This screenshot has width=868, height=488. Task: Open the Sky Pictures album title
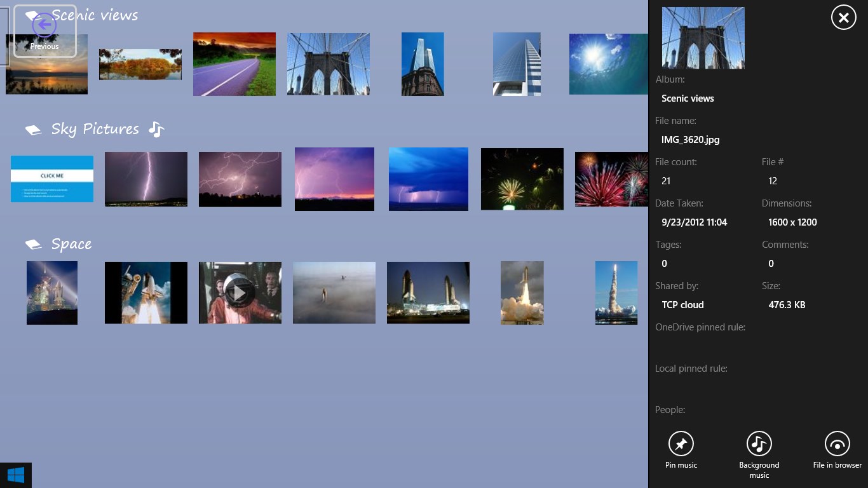coord(95,129)
